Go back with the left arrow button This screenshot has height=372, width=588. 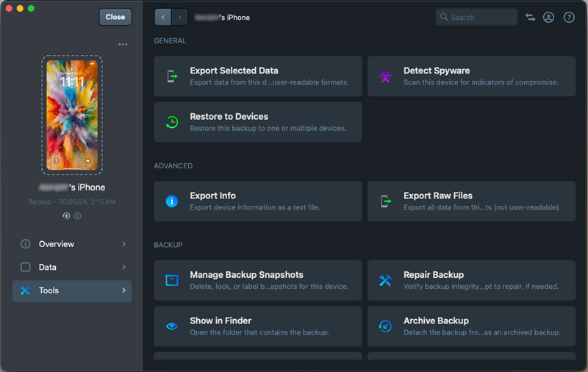[162, 17]
